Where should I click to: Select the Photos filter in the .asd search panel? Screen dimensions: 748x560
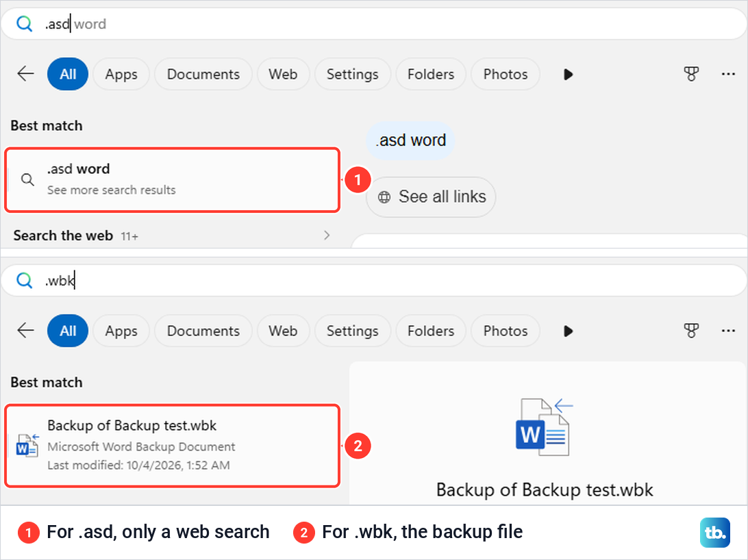(506, 74)
